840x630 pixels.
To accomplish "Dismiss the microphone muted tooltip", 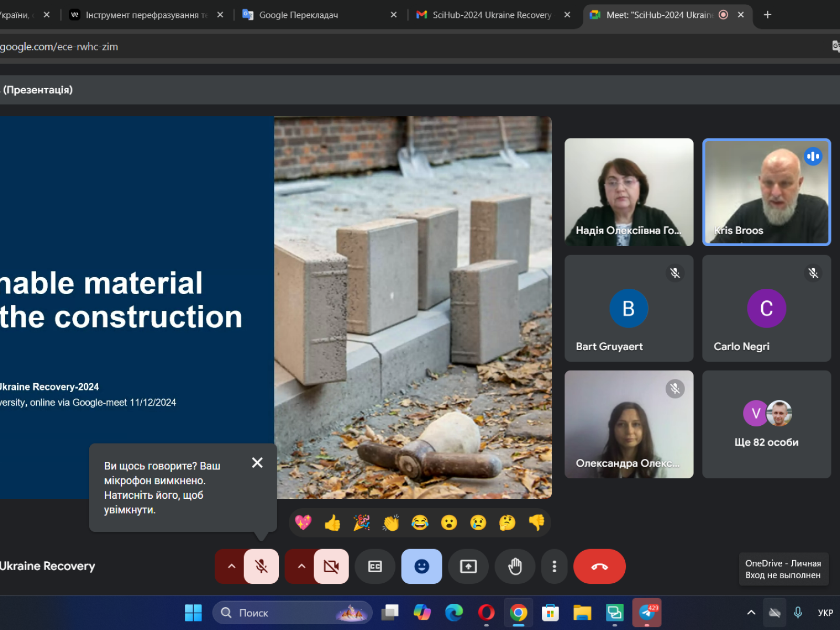I will [x=257, y=463].
